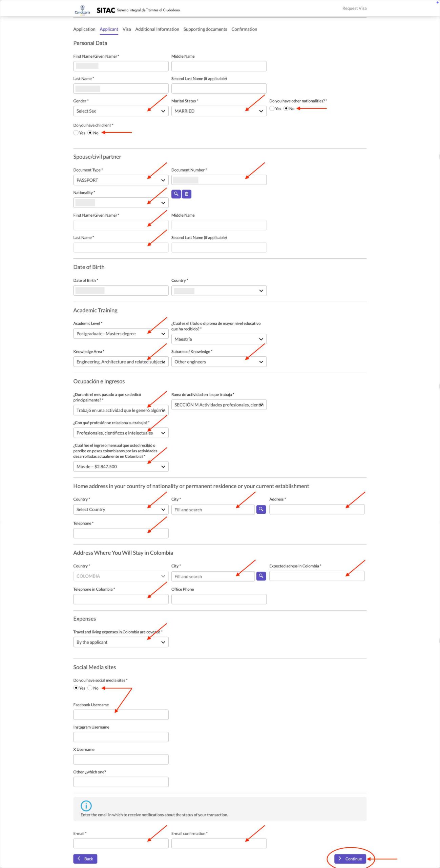The image size is (440, 868).
Task: Click the City search magnifier under home address
Action: click(x=261, y=509)
